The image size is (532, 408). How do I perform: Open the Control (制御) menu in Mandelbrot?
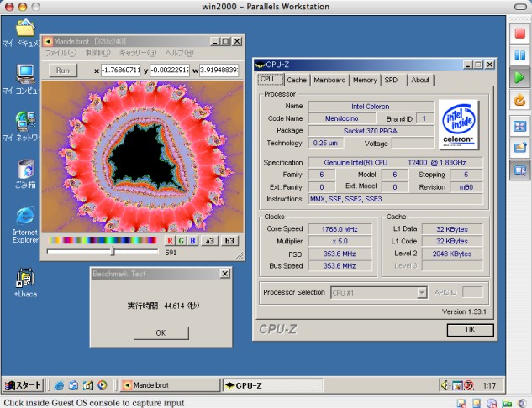pos(97,53)
